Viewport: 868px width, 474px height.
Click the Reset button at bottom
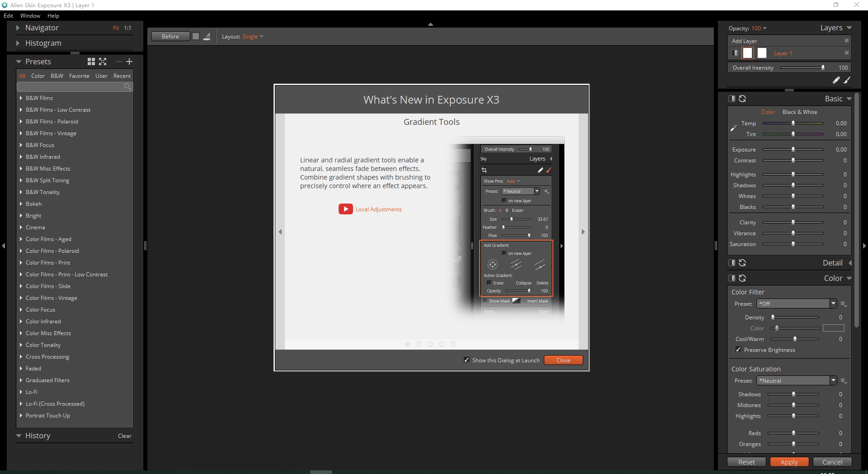(x=746, y=462)
